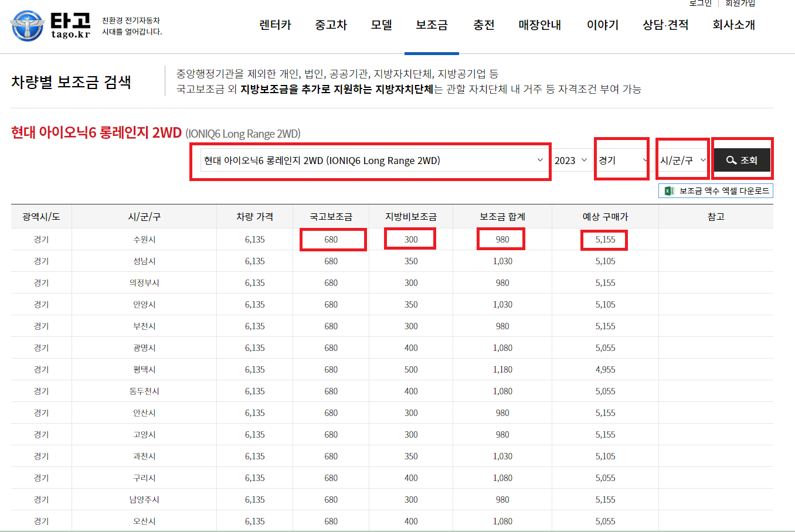Open the 매장안내 menu
Viewport: 795px width, 532px height.
[540, 25]
